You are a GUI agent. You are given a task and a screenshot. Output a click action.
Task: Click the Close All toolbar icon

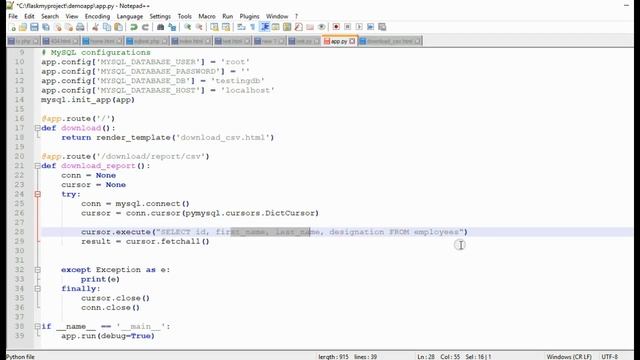[69, 27]
